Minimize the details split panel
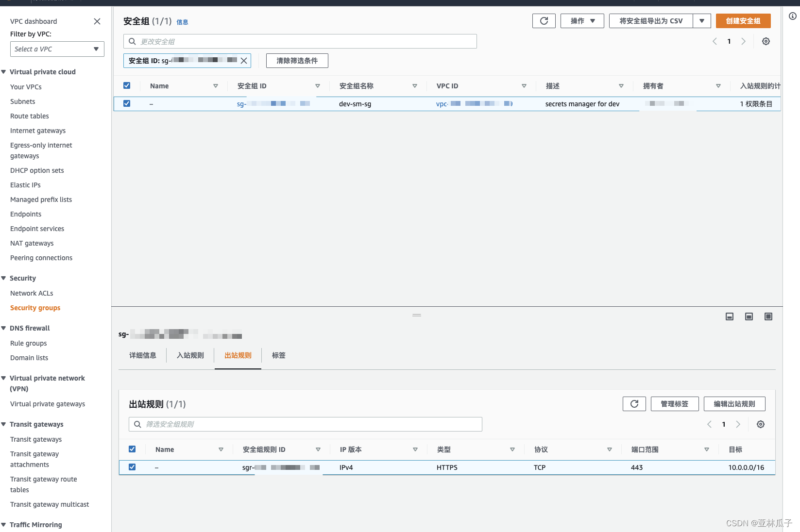Image resolution: width=800 pixels, height=532 pixels. point(730,316)
